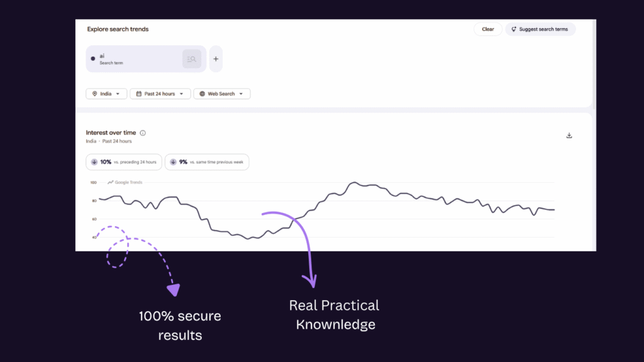Open the Past 24 hours time dropdown
This screenshot has width=644, height=362.
coord(160,94)
